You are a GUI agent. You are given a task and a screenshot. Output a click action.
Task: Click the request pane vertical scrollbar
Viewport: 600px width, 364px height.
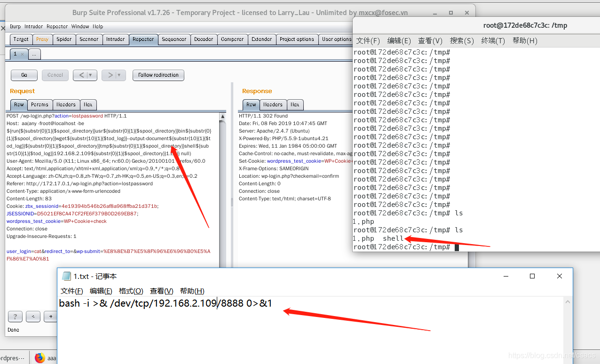click(223, 190)
